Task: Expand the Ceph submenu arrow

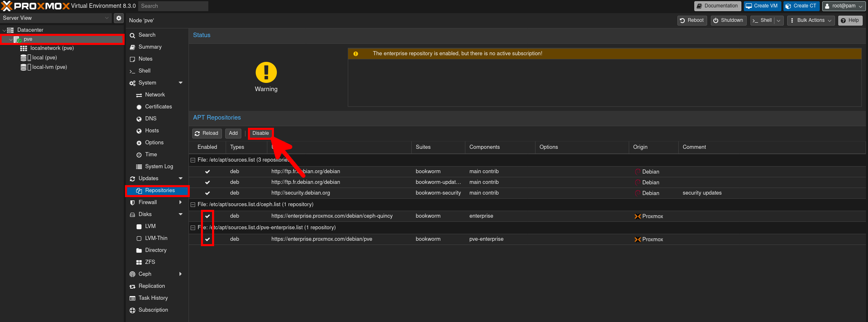Action: [x=181, y=274]
